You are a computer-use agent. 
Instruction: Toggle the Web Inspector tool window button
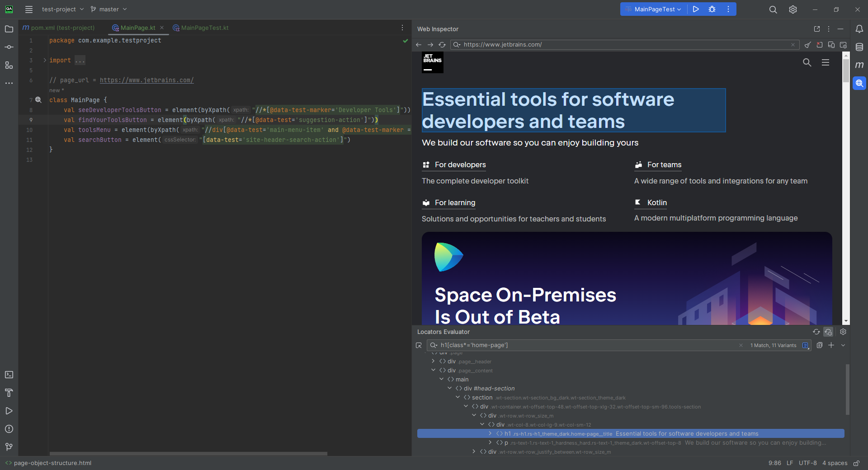click(859, 83)
